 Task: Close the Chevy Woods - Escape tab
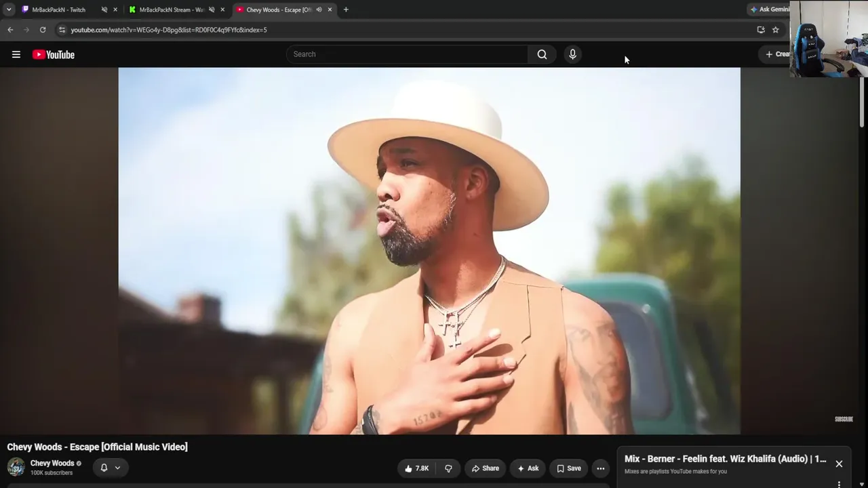[x=330, y=9]
